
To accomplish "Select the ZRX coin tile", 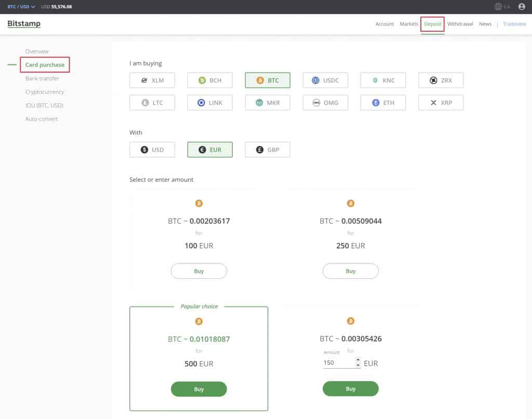I will coord(441,80).
